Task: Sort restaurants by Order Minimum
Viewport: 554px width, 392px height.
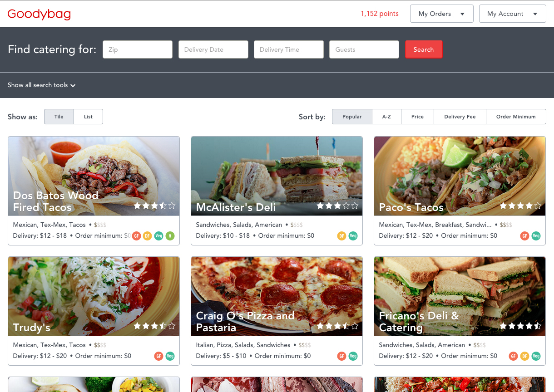Action: pos(516,117)
